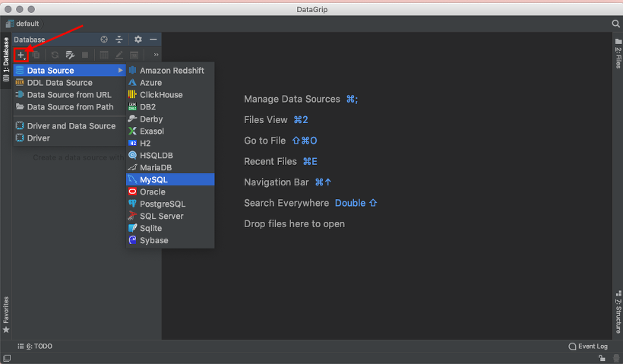The height and width of the screenshot is (364, 623).
Task: Click the inspector hat icon in status bar
Action: tap(616, 358)
